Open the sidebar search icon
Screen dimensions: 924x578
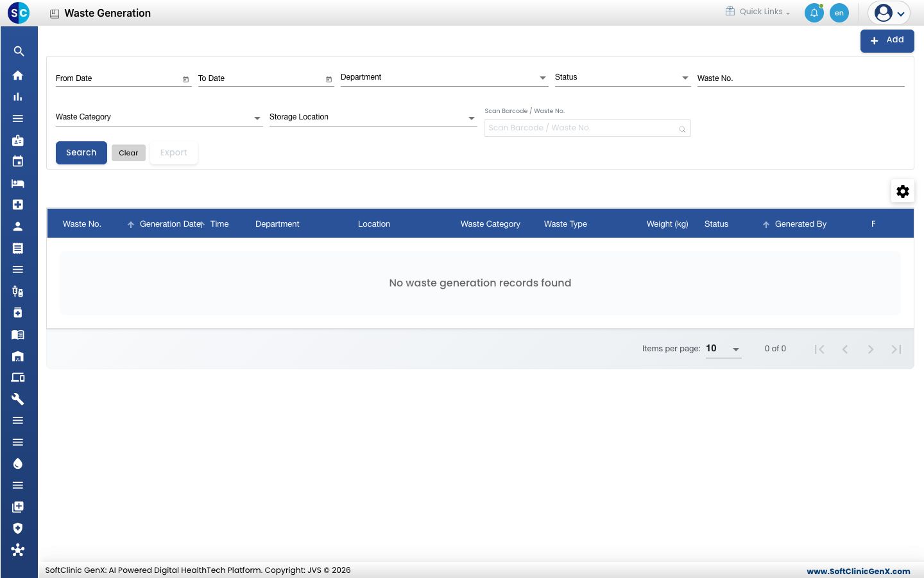tap(19, 51)
